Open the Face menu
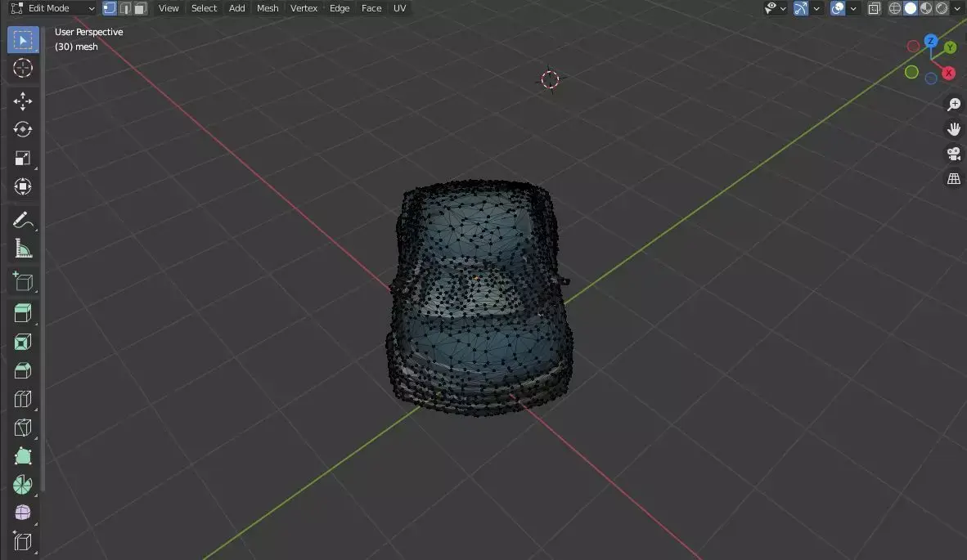Screen dimensions: 967x560 pyautogui.click(x=371, y=8)
